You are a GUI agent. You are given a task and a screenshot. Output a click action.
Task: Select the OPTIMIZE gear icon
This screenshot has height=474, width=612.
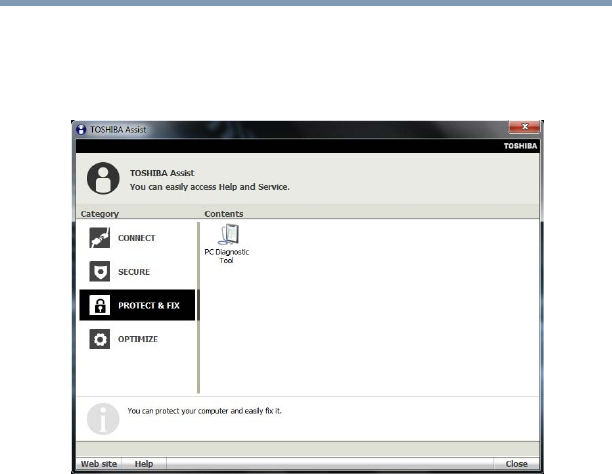click(100, 339)
